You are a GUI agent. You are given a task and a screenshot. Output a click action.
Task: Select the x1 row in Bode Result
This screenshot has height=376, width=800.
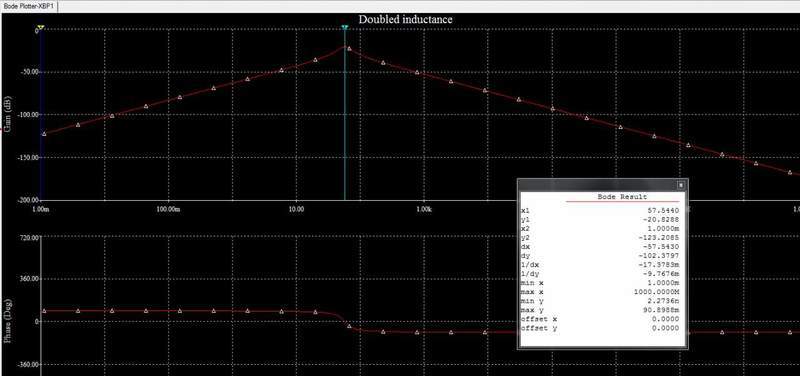click(600, 210)
